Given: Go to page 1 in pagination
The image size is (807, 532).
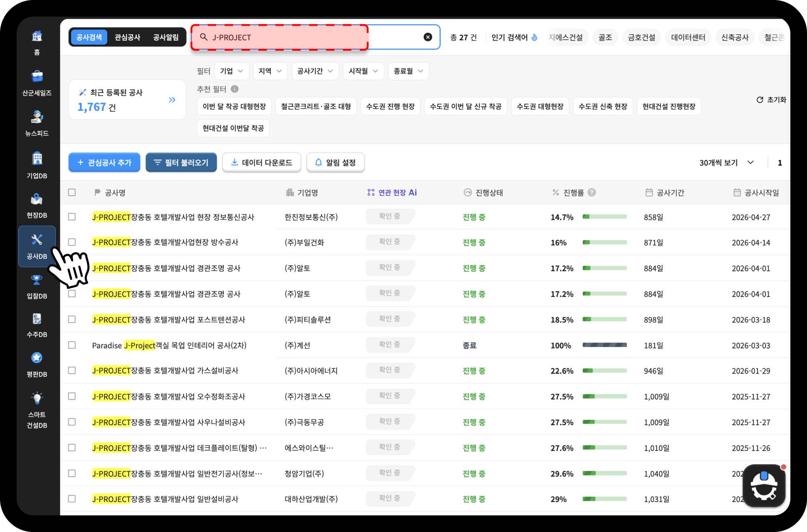Looking at the screenshot, I should (780, 163).
